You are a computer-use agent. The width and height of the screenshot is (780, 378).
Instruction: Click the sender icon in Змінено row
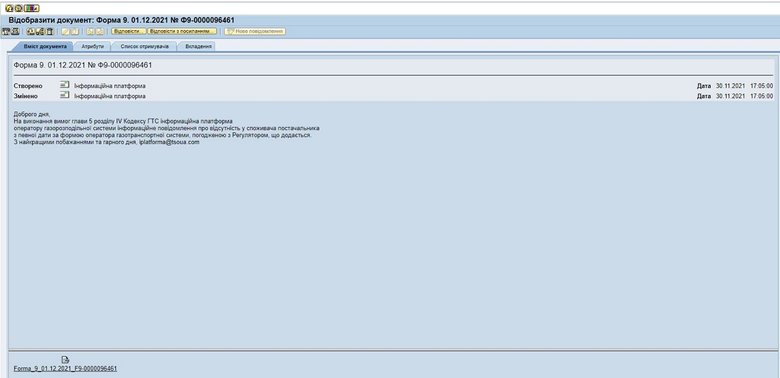pos(65,95)
